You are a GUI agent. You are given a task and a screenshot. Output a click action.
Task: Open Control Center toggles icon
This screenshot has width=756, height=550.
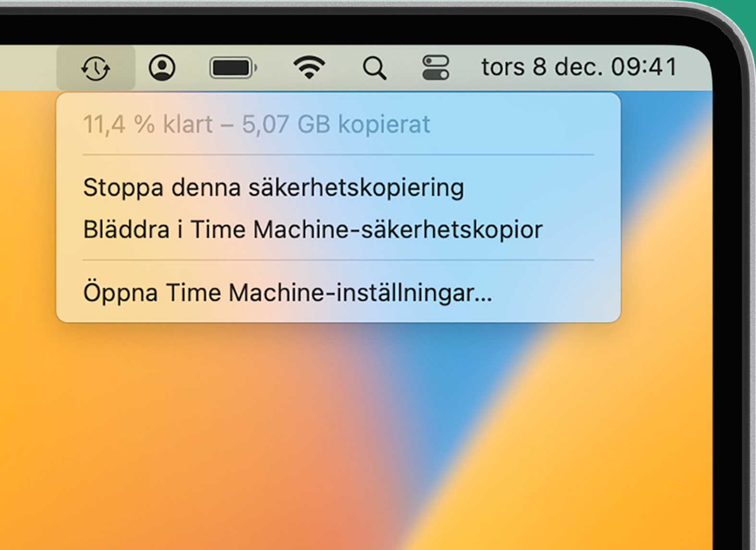pos(435,68)
